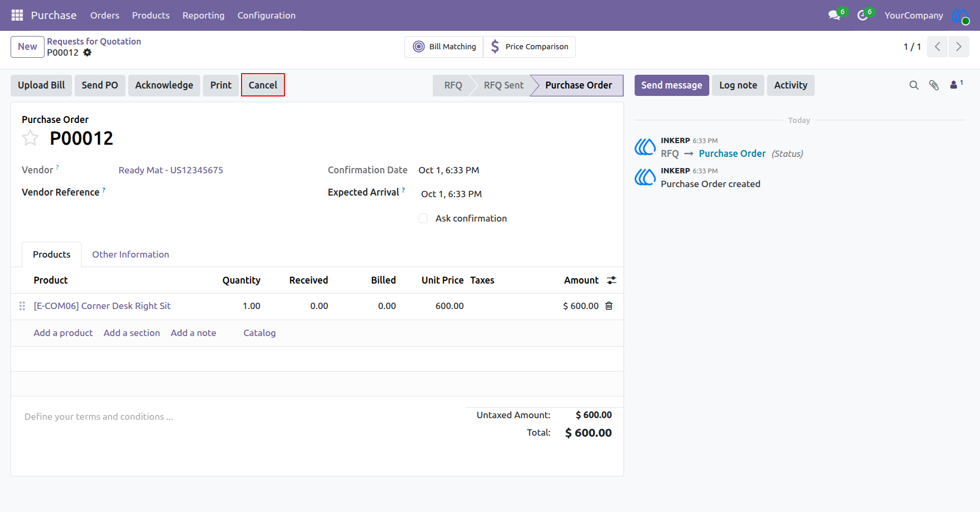Click Add a note link
Screen dimensions: 980x512
[x=193, y=333]
